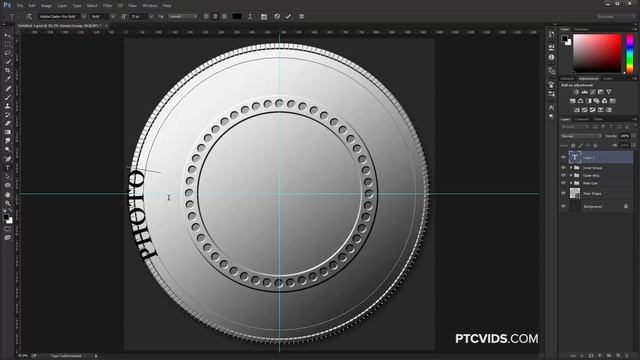Select the Smudge tool
Viewport: 640px width, 360px height.
[x=7, y=141]
